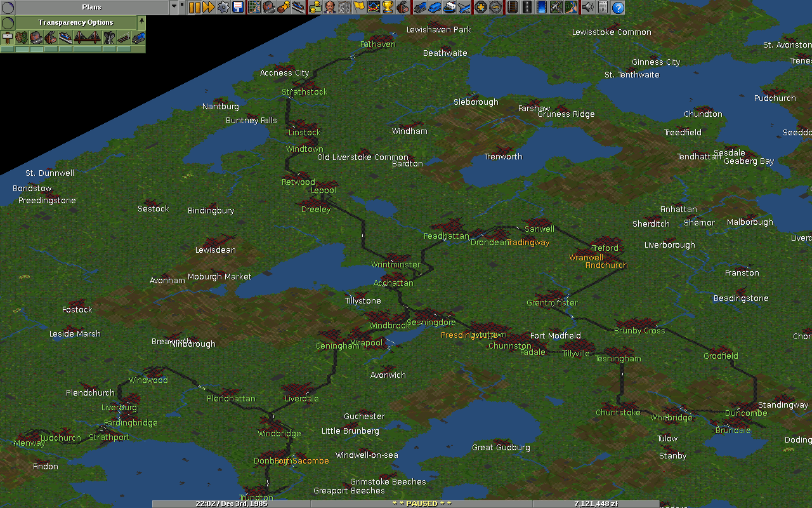Open the subsidies menu
Image resolution: width=812 pixels, height=508 pixels.
click(x=284, y=8)
